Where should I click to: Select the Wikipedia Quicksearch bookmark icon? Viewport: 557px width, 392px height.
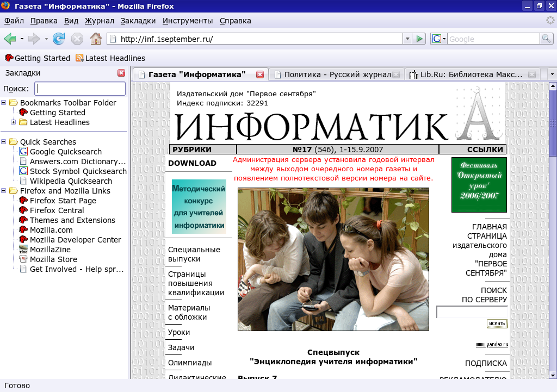click(x=22, y=181)
